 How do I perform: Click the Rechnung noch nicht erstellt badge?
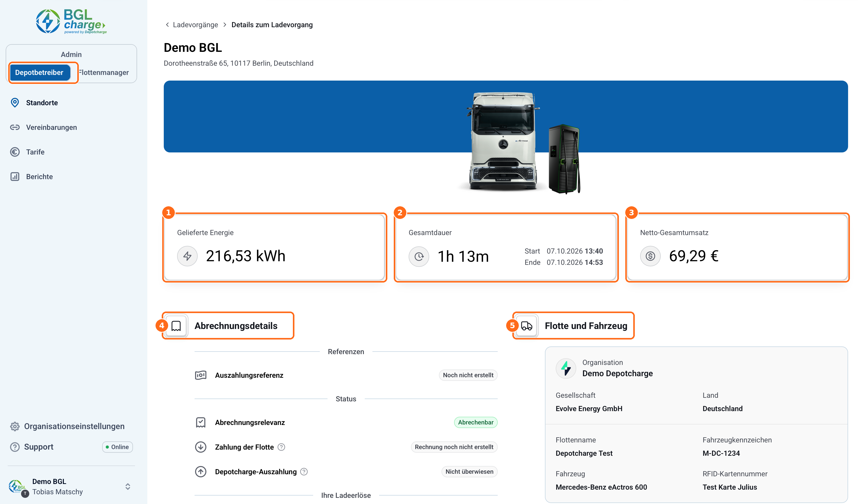(x=454, y=447)
